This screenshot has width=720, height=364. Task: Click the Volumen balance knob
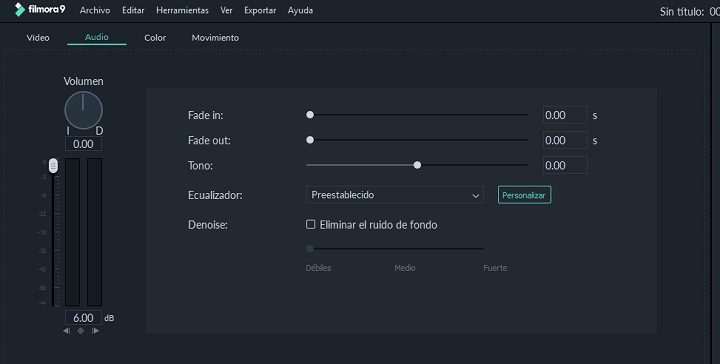tap(83, 110)
